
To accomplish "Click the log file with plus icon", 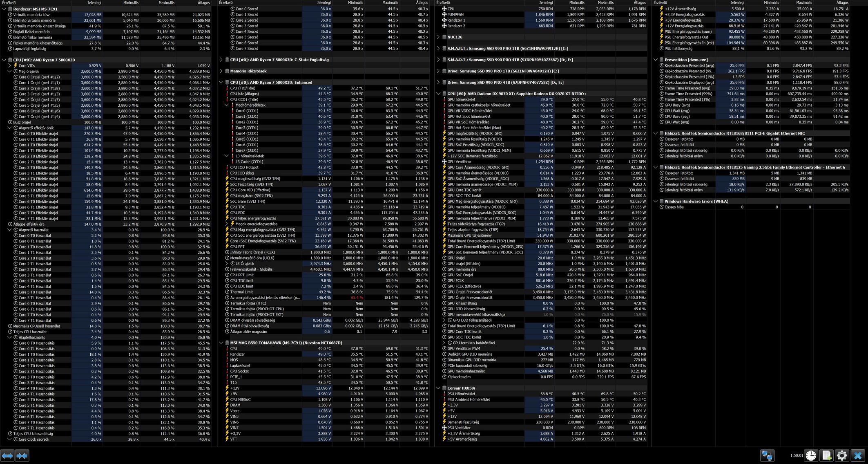I will pos(826,455).
